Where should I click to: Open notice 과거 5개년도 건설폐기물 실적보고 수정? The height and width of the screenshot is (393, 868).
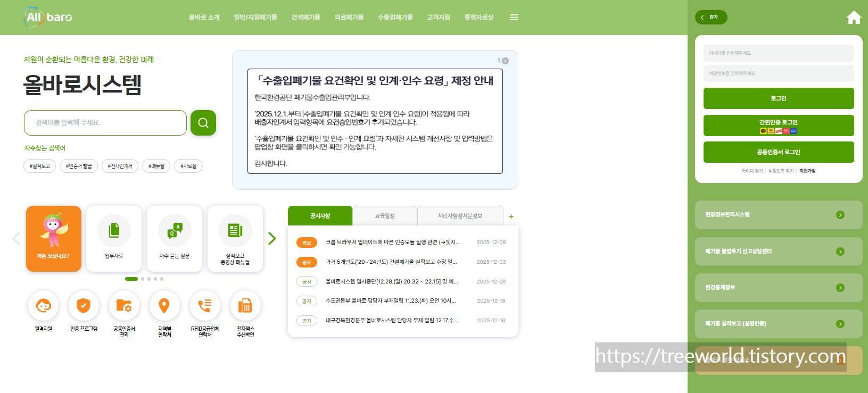point(391,262)
